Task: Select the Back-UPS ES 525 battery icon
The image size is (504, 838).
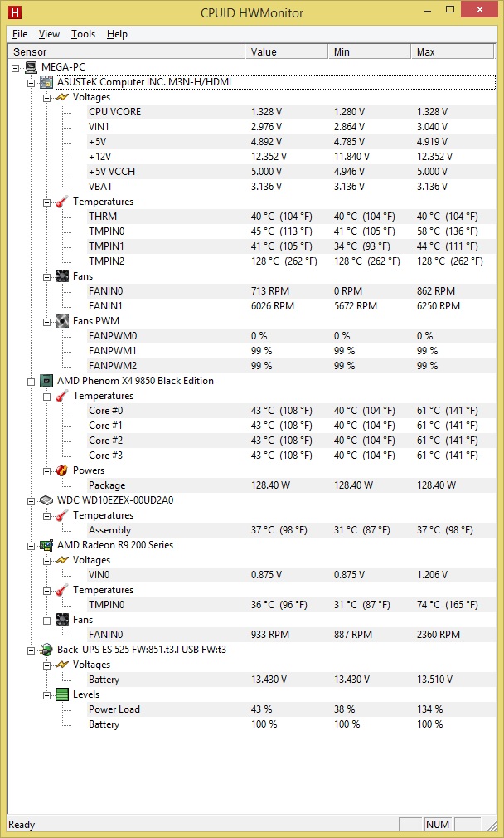Action: pos(47,650)
